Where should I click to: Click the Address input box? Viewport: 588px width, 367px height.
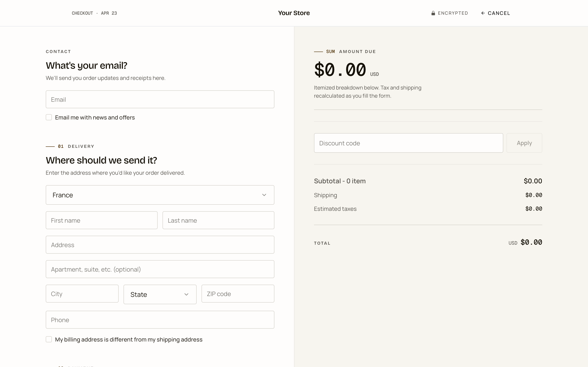click(160, 245)
